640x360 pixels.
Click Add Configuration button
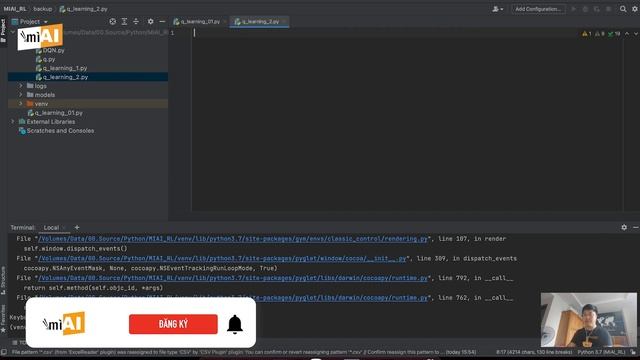click(x=538, y=9)
